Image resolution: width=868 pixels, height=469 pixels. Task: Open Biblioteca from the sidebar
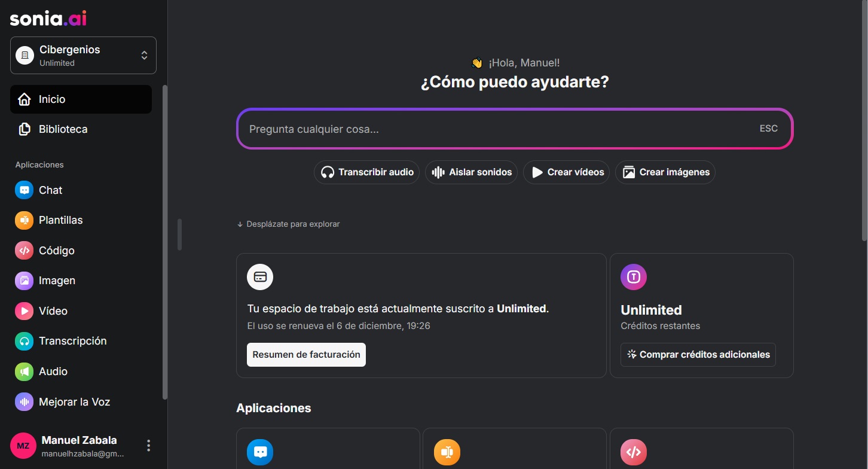[81, 129]
